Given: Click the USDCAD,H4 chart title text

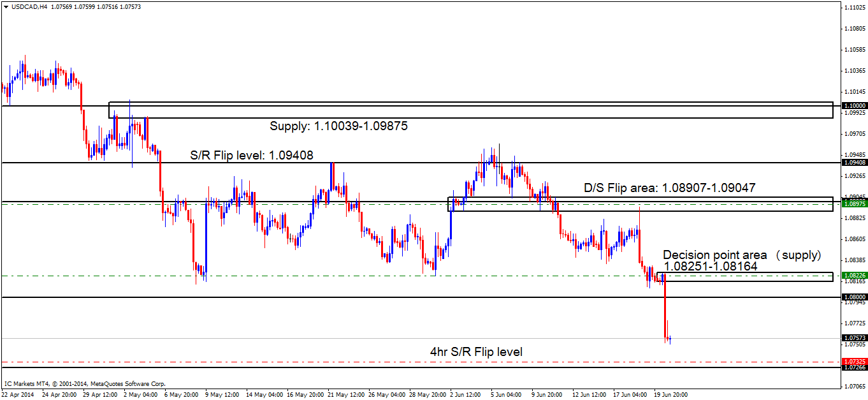Looking at the screenshot, I should point(29,6).
